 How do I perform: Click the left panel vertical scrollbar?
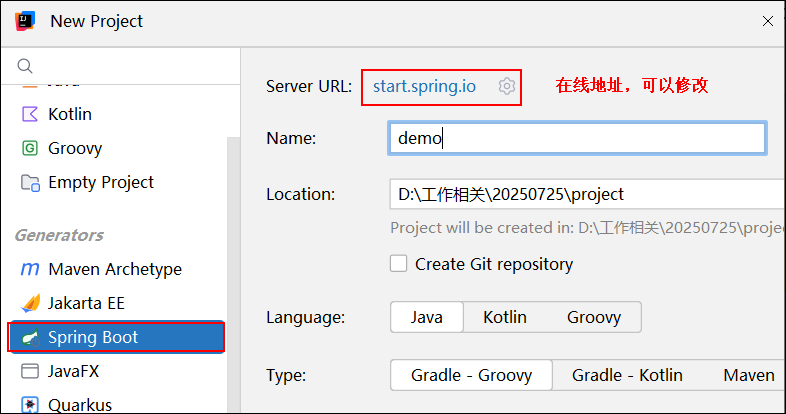[x=233, y=274]
